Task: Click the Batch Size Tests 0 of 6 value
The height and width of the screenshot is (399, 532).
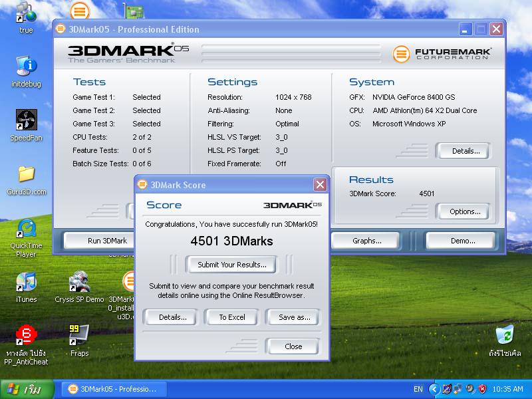Action: point(142,164)
